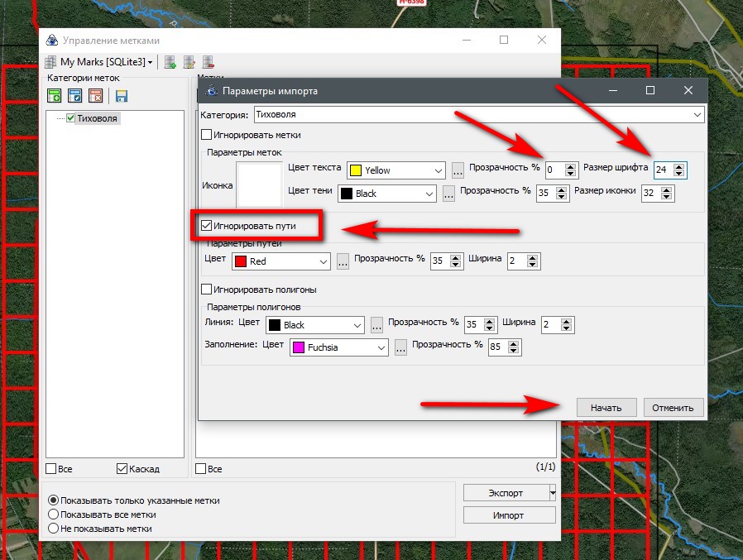Click the remove database icon

209,62
